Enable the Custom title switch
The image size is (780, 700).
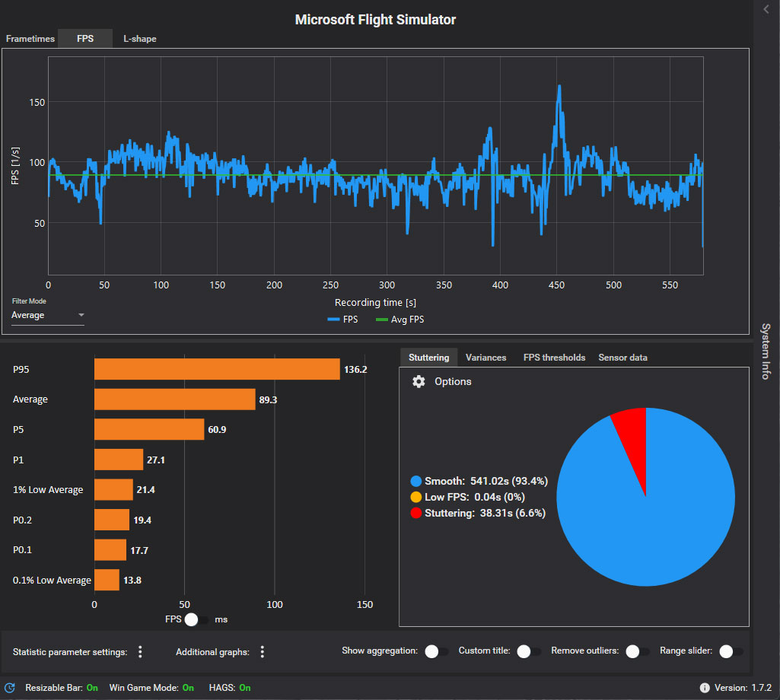(528, 651)
